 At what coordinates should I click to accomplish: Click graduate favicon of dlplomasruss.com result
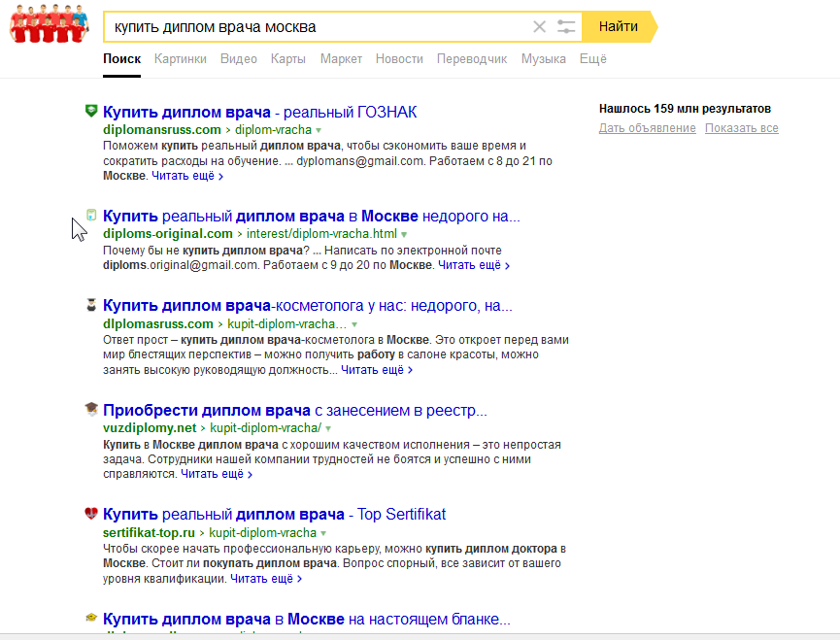[x=91, y=305]
